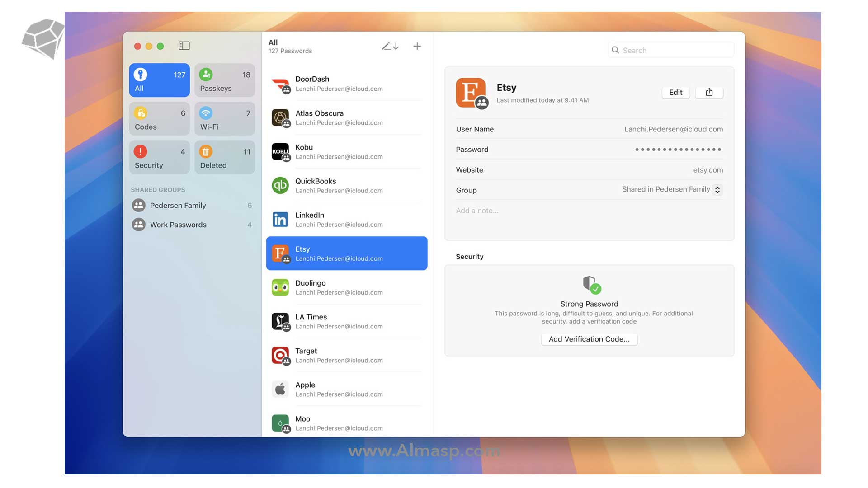The width and height of the screenshot is (868, 488).
Task: Click the share icon for Etsy
Action: 709,92
